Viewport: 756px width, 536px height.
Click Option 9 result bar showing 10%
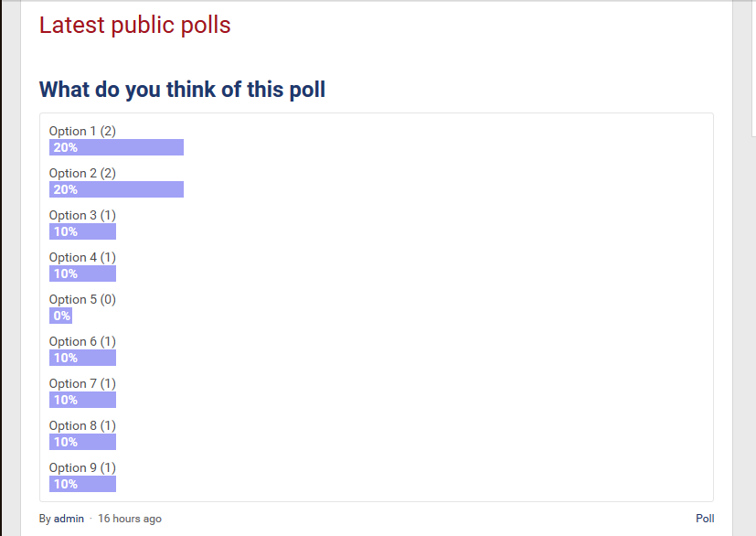(82, 484)
